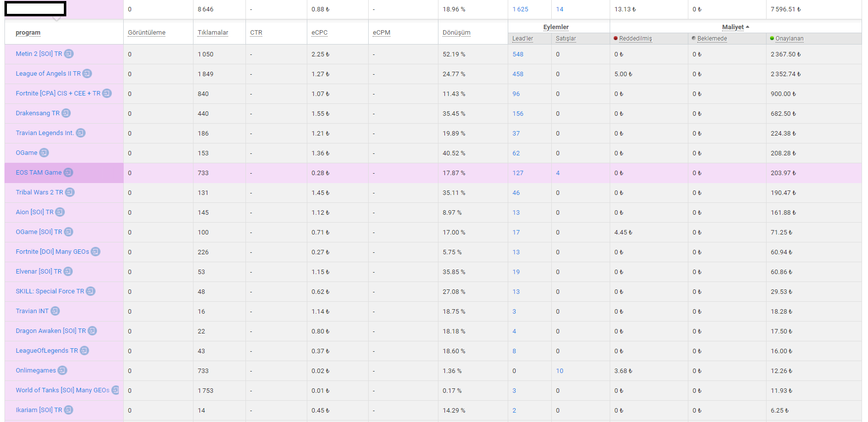Select the total cost 7 596.51 ₺
Image resolution: width=868 pixels, height=422 pixels.
(786, 9)
